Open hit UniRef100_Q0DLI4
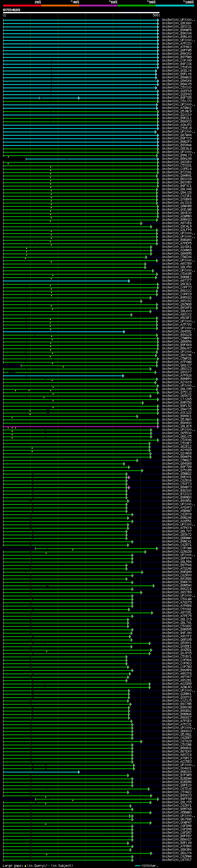The width and height of the screenshot is (197, 868). 176,71
